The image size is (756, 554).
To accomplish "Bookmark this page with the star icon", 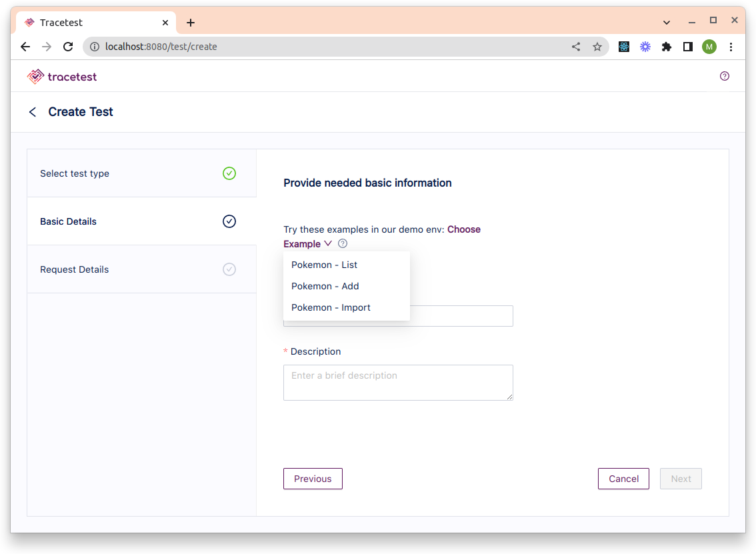I will coord(597,47).
